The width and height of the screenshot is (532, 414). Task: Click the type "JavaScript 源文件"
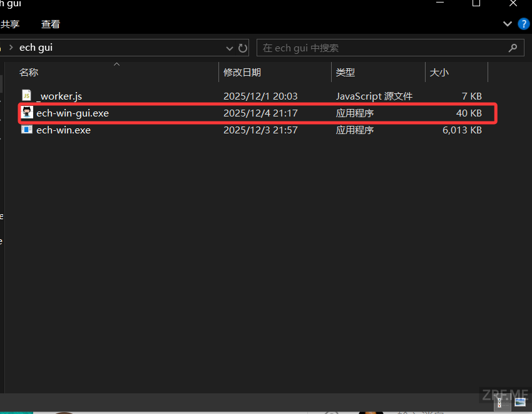pos(374,96)
